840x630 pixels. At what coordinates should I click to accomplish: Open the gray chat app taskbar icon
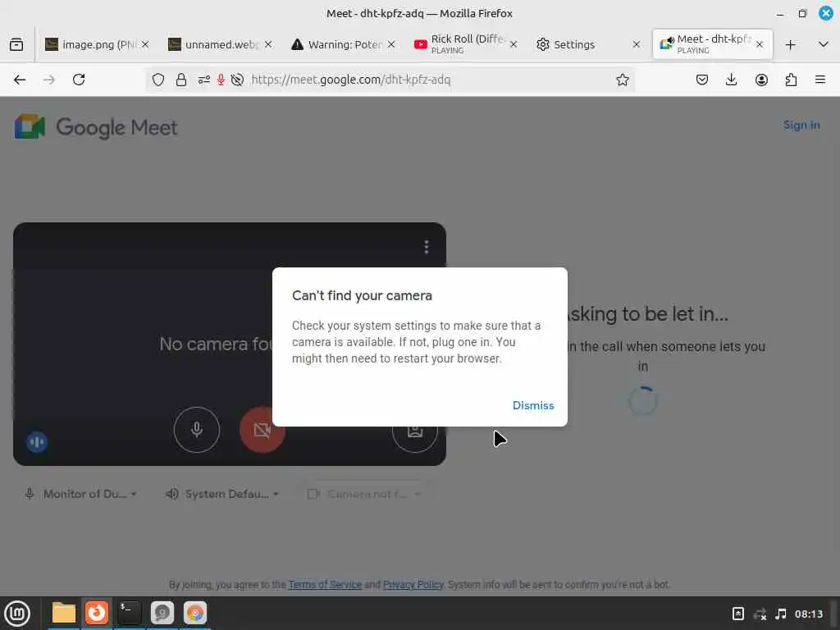pyautogui.click(x=162, y=613)
